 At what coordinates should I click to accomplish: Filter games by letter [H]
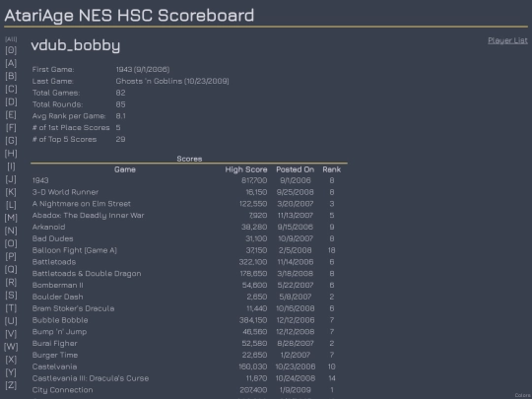(11, 154)
